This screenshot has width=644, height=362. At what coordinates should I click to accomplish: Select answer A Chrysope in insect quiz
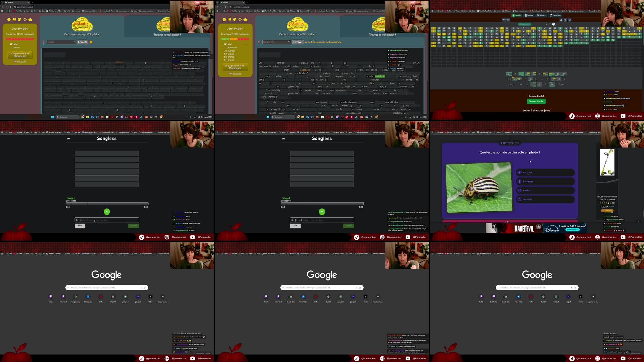(x=545, y=172)
